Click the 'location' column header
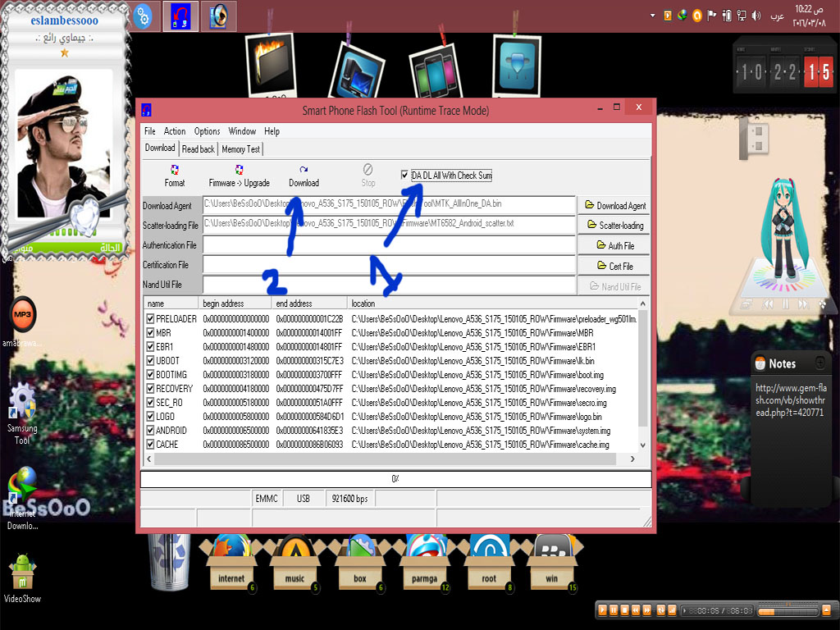The width and height of the screenshot is (840, 630). (493, 304)
